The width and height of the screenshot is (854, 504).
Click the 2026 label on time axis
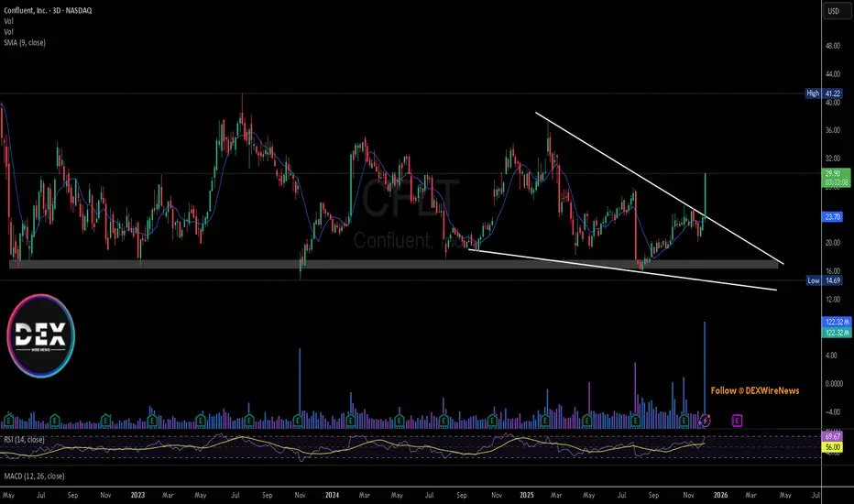pyautogui.click(x=720, y=495)
